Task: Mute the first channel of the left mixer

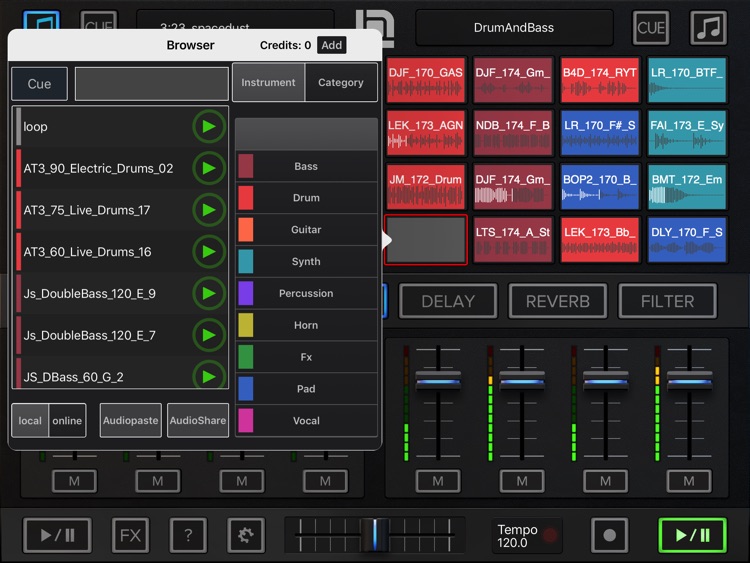Action: pos(74,481)
